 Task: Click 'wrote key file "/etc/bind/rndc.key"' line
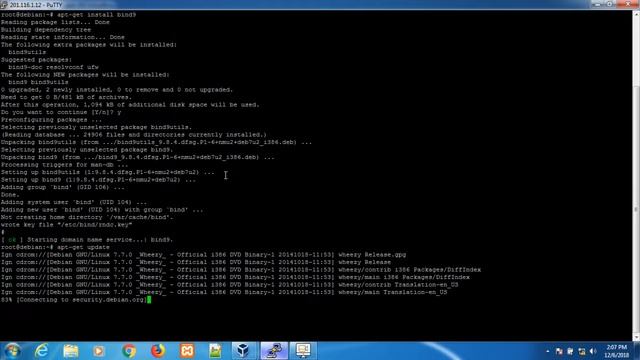click(67, 224)
